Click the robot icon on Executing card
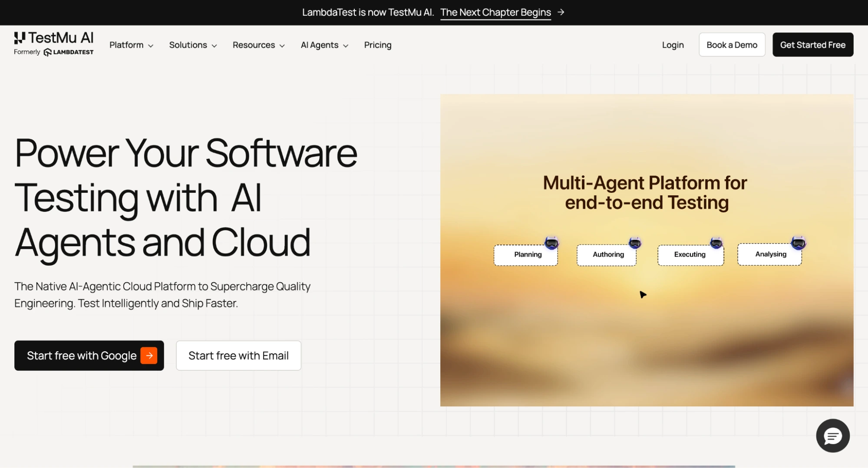The height and width of the screenshot is (468, 868). tap(716, 243)
